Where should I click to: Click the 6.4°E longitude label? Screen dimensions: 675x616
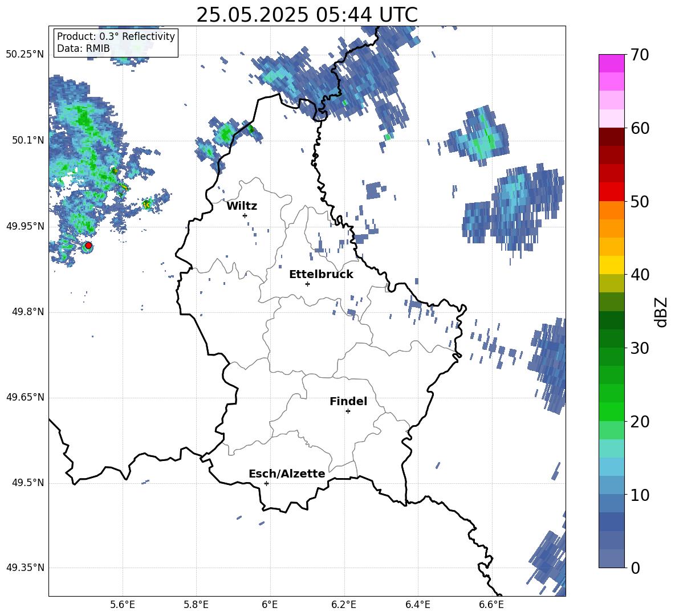pyautogui.click(x=417, y=605)
